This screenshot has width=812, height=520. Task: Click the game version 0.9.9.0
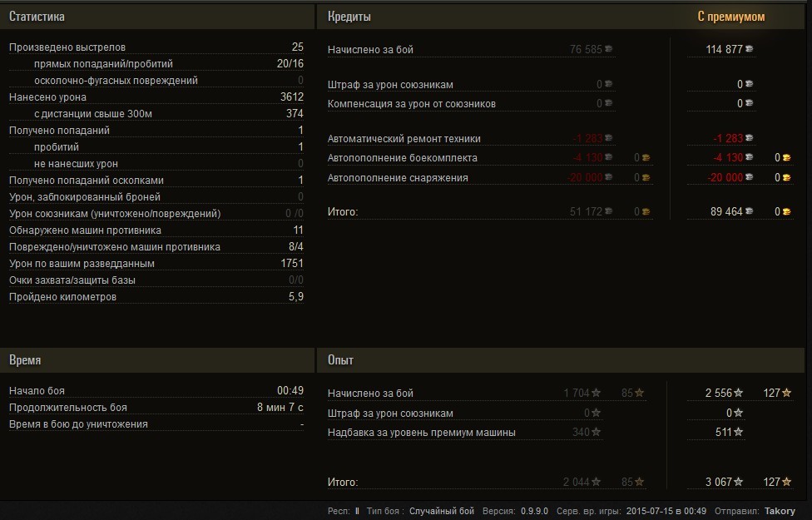(x=534, y=511)
